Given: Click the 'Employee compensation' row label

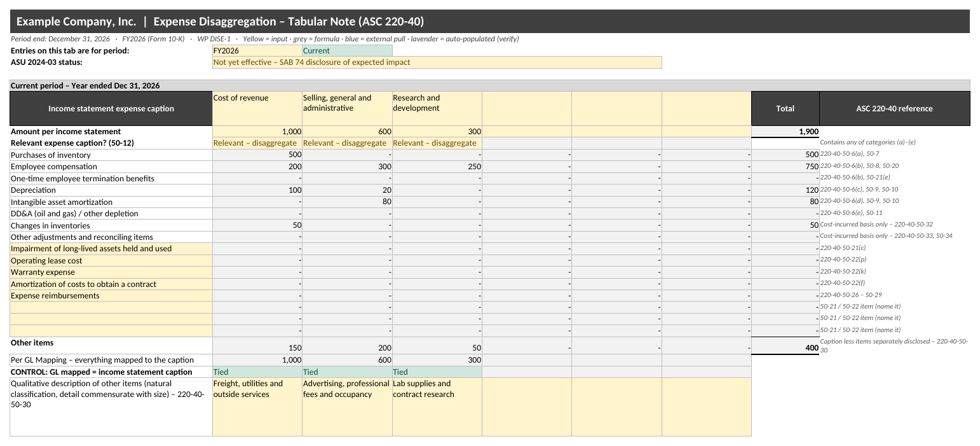Looking at the screenshot, I should coord(111,167).
